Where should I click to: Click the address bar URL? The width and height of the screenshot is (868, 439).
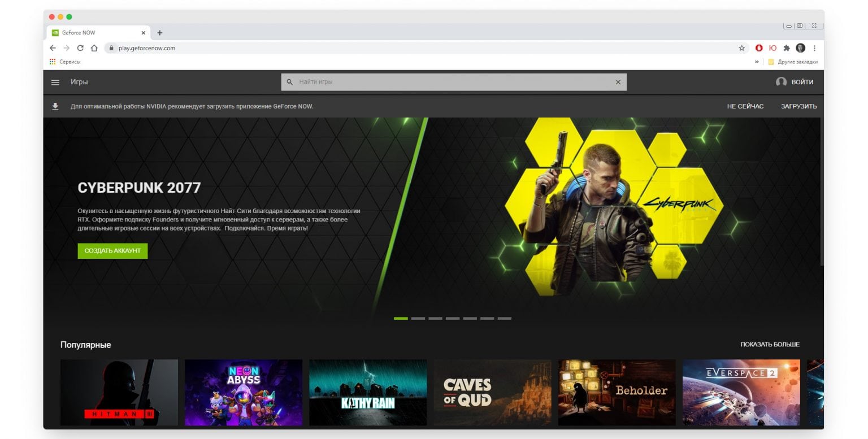pyautogui.click(x=147, y=48)
